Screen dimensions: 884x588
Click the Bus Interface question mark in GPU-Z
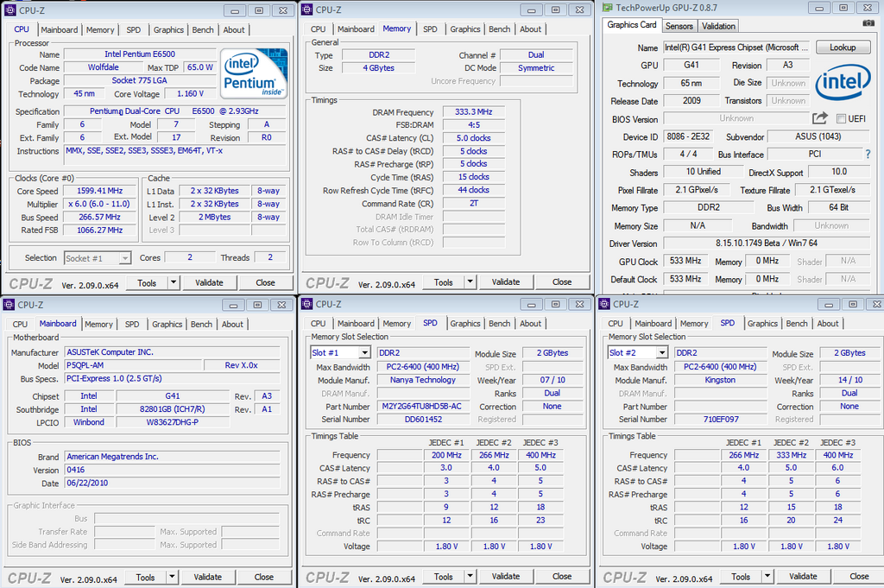tap(868, 154)
